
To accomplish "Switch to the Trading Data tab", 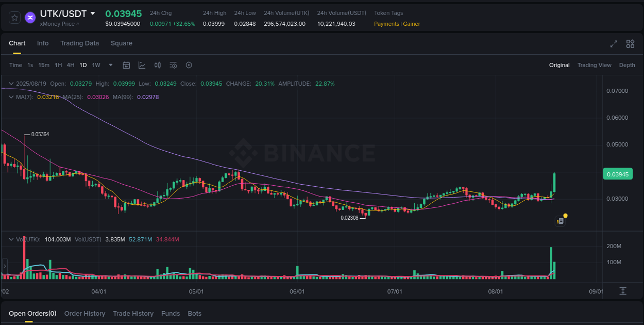I will coord(79,43).
